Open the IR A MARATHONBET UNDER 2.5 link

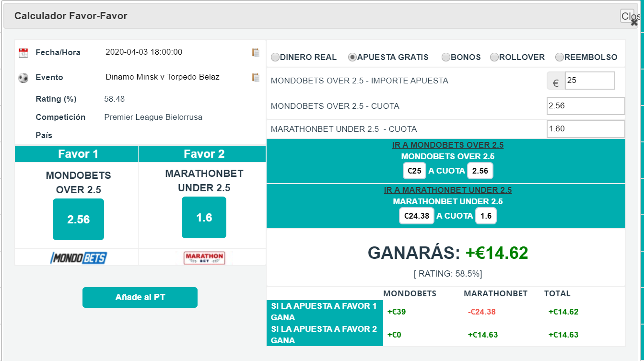pos(448,190)
